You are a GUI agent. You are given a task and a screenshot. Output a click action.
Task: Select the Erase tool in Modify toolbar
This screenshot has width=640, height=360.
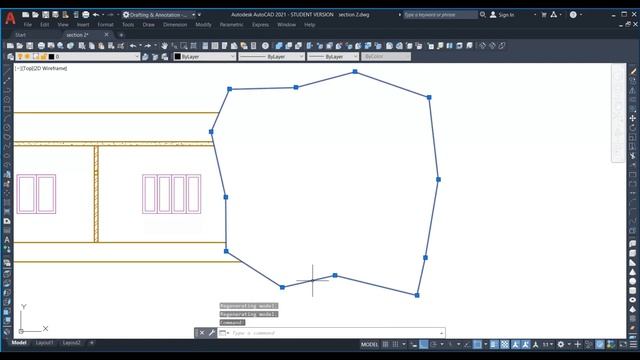point(633,71)
